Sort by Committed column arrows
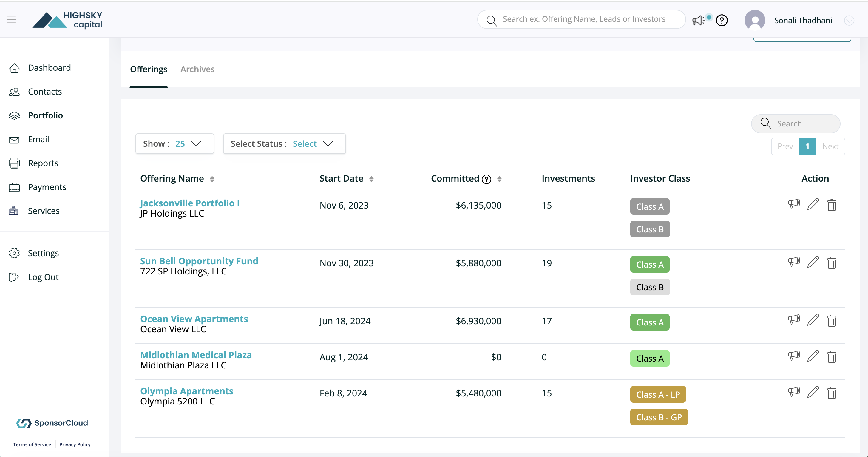The width and height of the screenshot is (868, 457). pyautogui.click(x=499, y=179)
